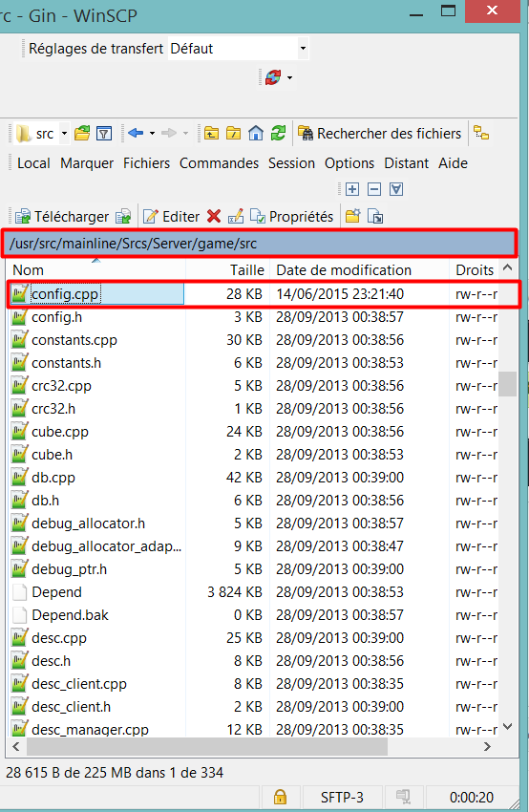The width and height of the screenshot is (529, 812).
Task: Click the create new folder icon
Action: pyautogui.click(x=352, y=216)
